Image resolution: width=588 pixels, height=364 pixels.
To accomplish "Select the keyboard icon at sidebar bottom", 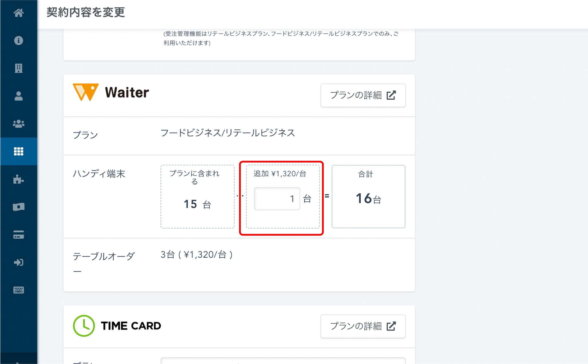I will tap(19, 290).
